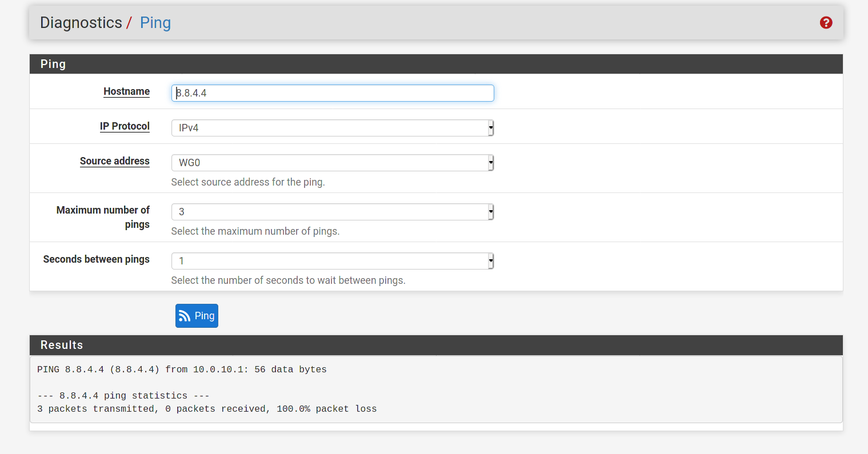Click the Diagnostics breadcrumb text
The width and height of the screenshot is (868, 454).
click(x=81, y=23)
